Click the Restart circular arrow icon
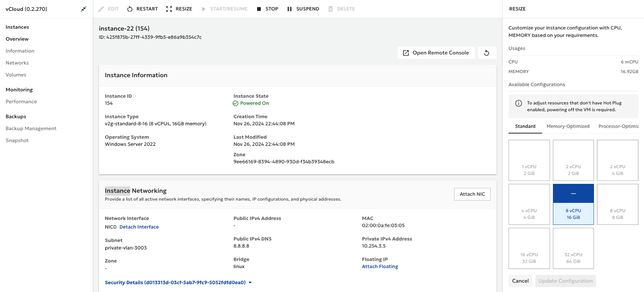Viewport: 644px width, 292px height. pyautogui.click(x=130, y=9)
